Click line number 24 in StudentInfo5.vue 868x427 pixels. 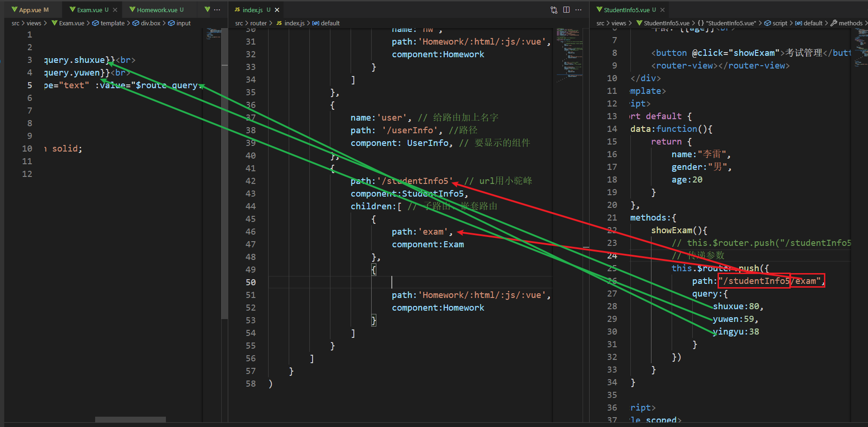(612, 256)
